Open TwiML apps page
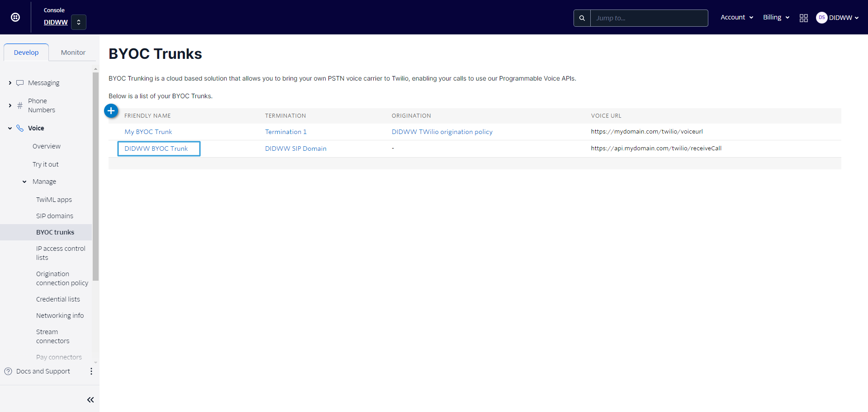This screenshot has width=868, height=412. click(x=54, y=200)
